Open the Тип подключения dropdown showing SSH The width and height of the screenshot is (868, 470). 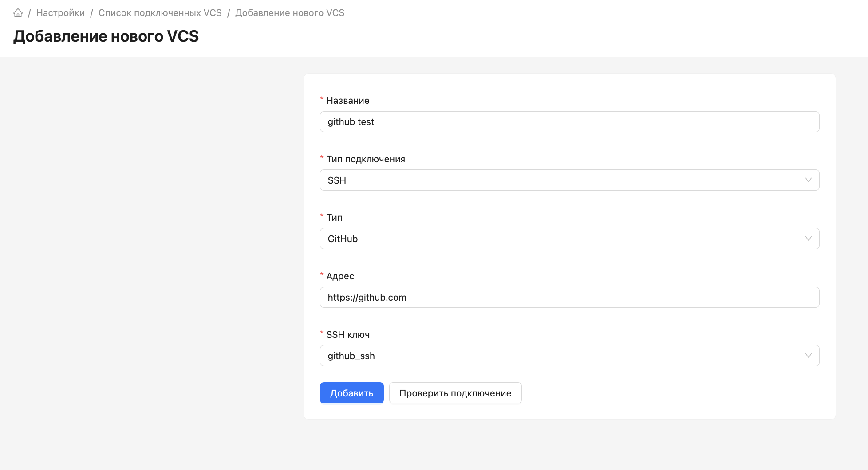(x=569, y=180)
